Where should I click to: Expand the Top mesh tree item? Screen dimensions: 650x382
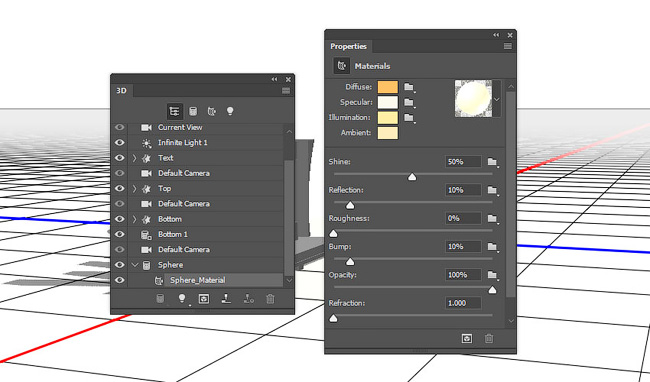[x=134, y=189]
